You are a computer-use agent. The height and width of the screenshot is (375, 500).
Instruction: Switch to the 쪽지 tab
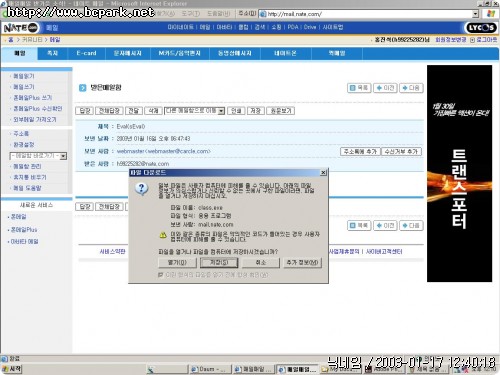point(52,53)
